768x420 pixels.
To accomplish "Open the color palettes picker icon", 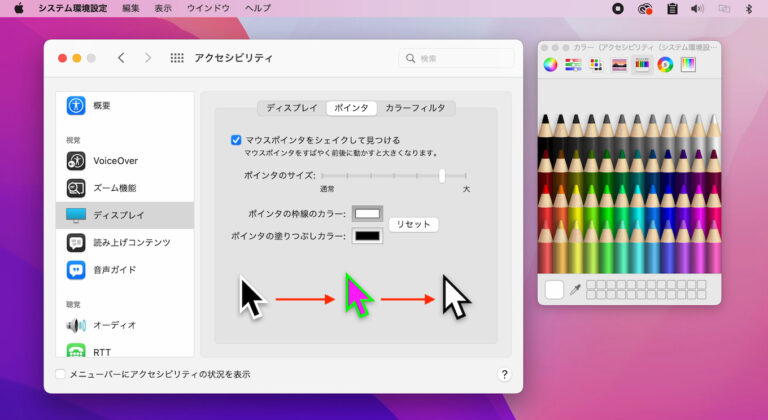I will (x=596, y=65).
